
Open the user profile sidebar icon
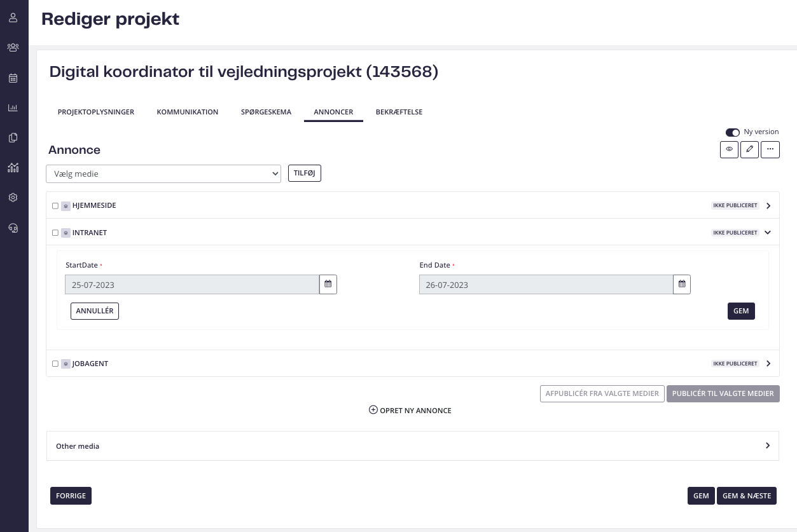point(13,18)
